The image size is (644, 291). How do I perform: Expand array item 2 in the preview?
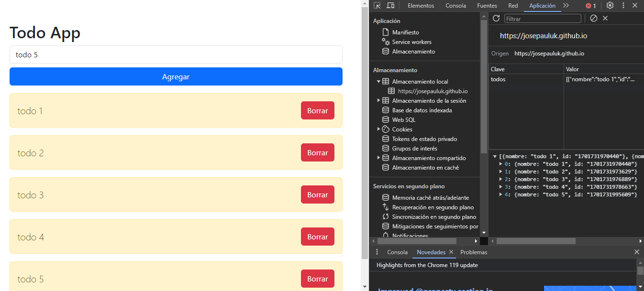coord(501,179)
